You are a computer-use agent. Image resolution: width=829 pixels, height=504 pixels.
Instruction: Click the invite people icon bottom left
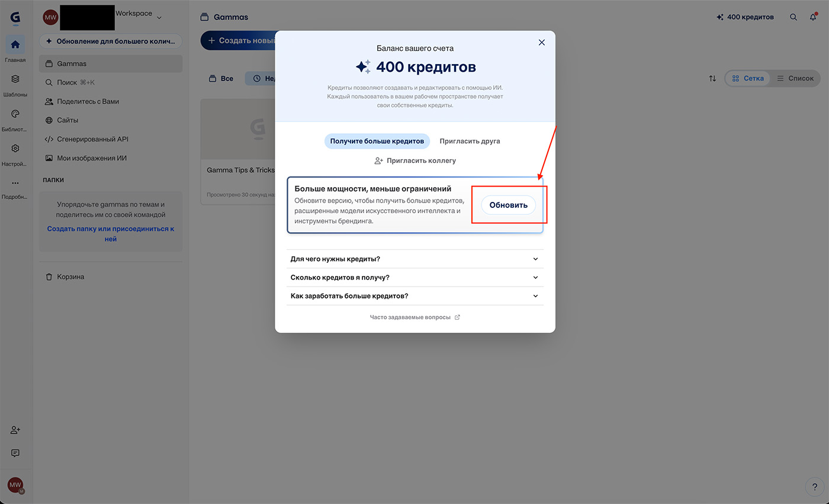[15, 430]
